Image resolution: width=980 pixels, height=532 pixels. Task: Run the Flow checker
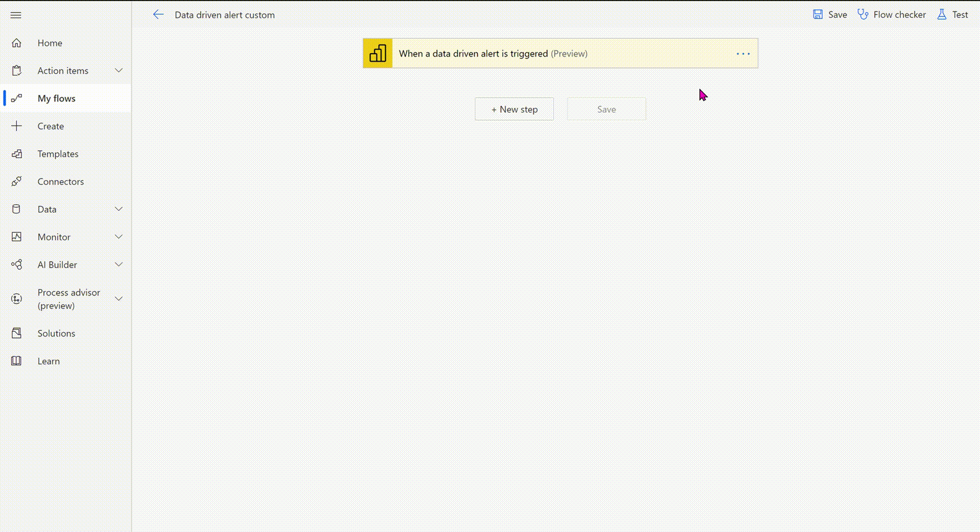[x=892, y=15]
